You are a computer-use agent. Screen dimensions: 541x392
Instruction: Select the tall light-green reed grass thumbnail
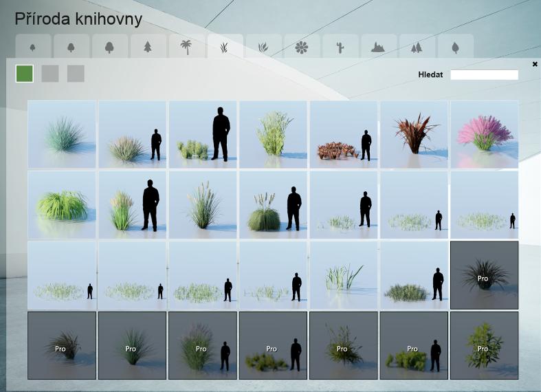click(x=273, y=134)
